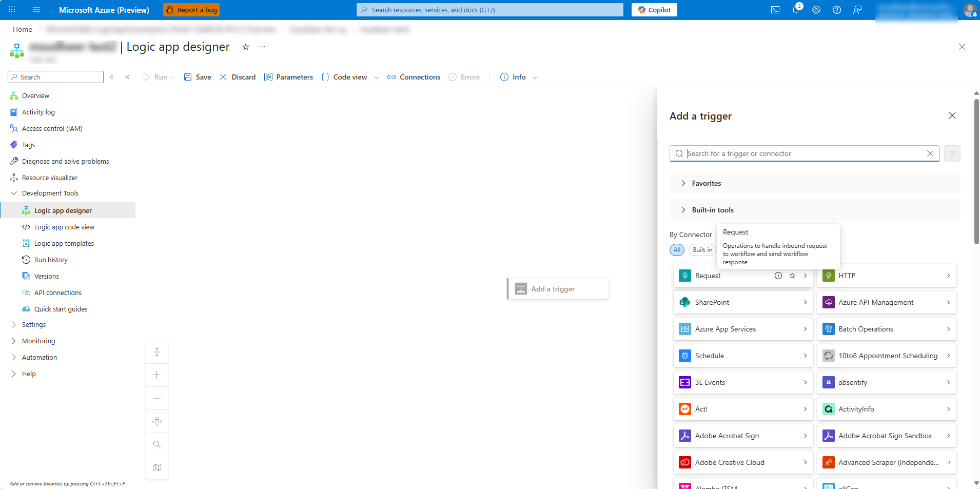Focus the trigger or connector search box
Viewport: 980px width, 489px height.
click(x=805, y=153)
